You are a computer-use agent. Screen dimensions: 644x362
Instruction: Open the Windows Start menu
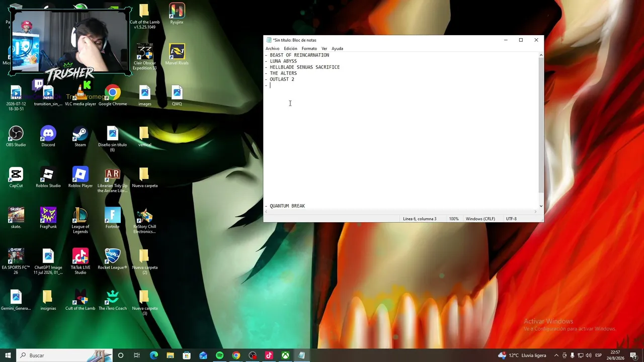[8, 355]
